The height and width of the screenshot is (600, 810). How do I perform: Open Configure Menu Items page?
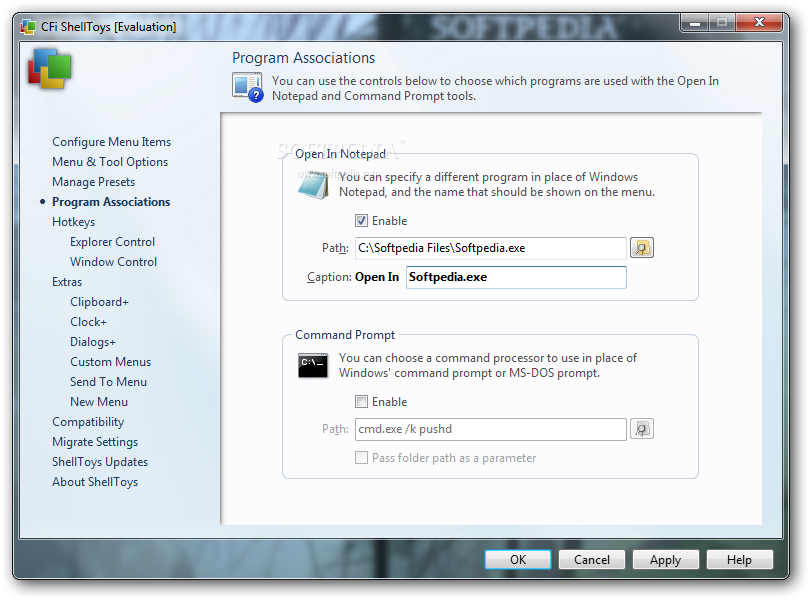112,142
